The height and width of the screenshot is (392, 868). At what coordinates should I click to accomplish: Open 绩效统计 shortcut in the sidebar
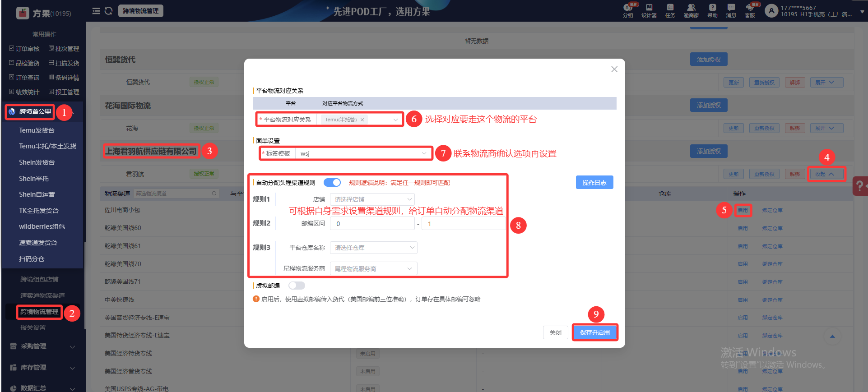pyautogui.click(x=24, y=92)
